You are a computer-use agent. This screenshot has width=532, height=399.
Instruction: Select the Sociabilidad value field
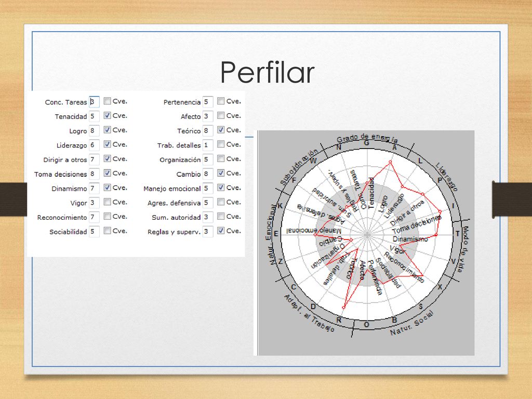coord(94,232)
